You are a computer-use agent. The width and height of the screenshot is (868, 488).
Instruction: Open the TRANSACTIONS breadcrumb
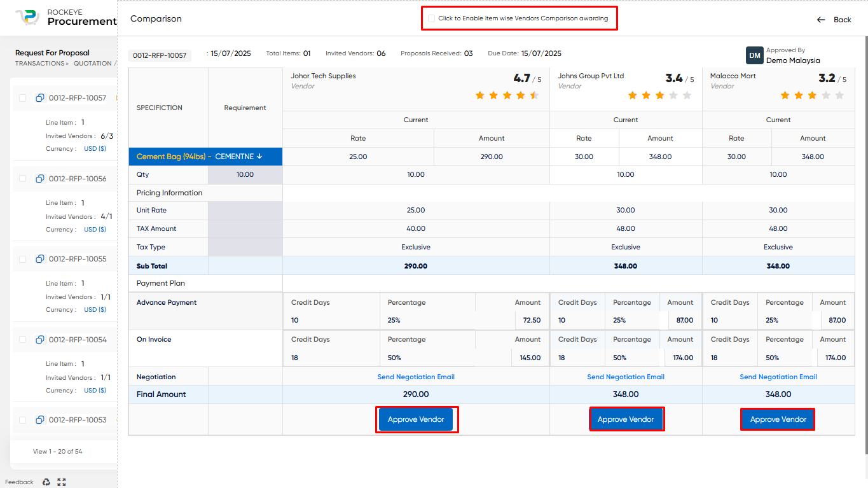point(39,64)
